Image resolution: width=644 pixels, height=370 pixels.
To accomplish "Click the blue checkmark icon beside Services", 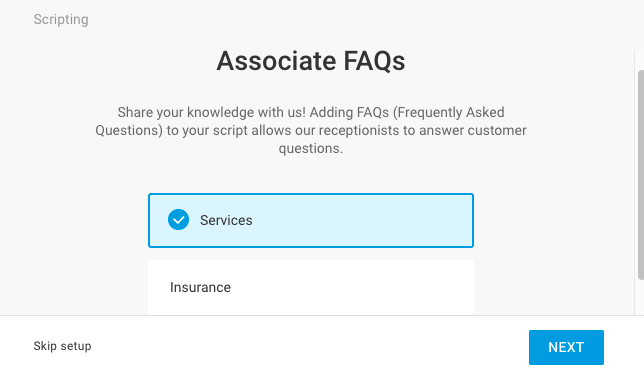I will coord(178,220).
